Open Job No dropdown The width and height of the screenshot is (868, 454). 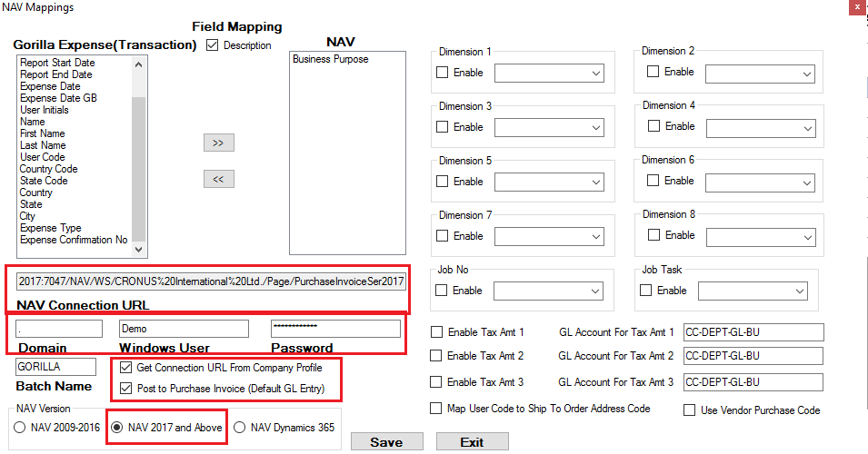(x=548, y=291)
